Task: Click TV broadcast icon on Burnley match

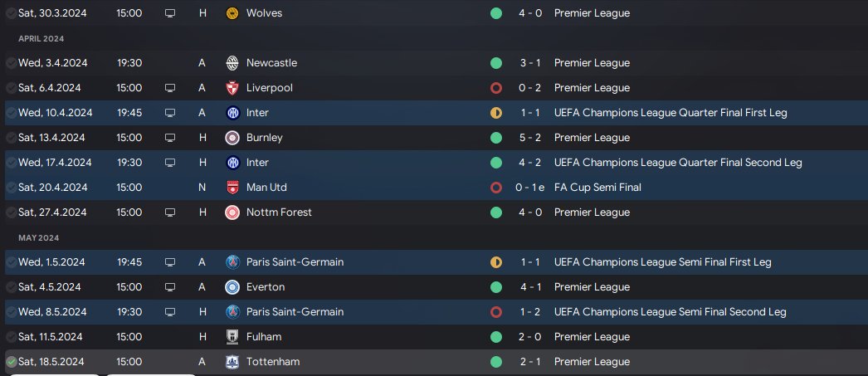Action: tap(170, 138)
